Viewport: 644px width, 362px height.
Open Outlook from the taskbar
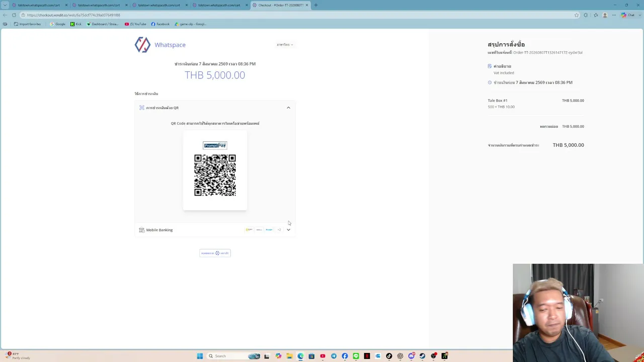(378, 356)
